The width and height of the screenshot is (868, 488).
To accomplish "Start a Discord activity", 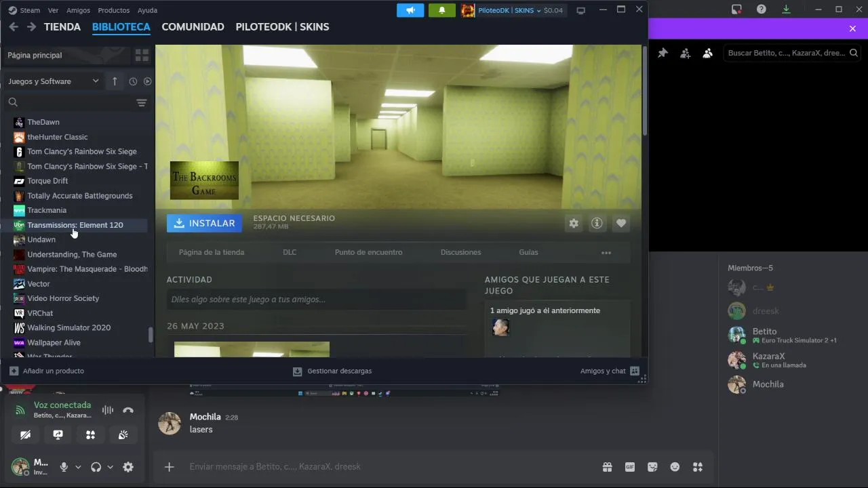I will (x=90, y=434).
